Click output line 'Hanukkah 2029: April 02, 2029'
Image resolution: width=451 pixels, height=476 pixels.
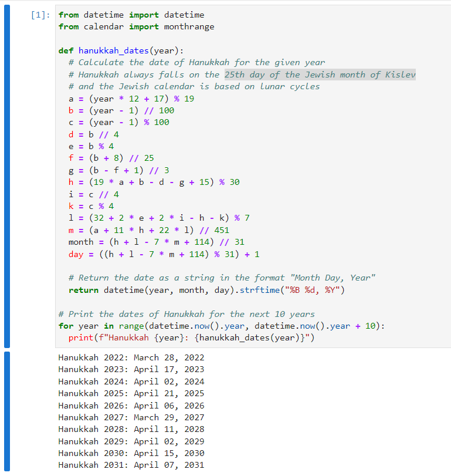[131, 441]
